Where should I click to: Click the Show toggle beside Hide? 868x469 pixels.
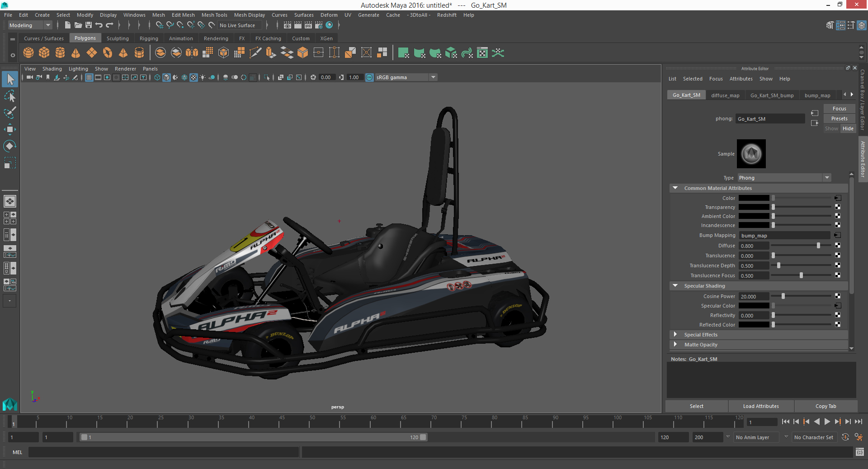(831, 128)
